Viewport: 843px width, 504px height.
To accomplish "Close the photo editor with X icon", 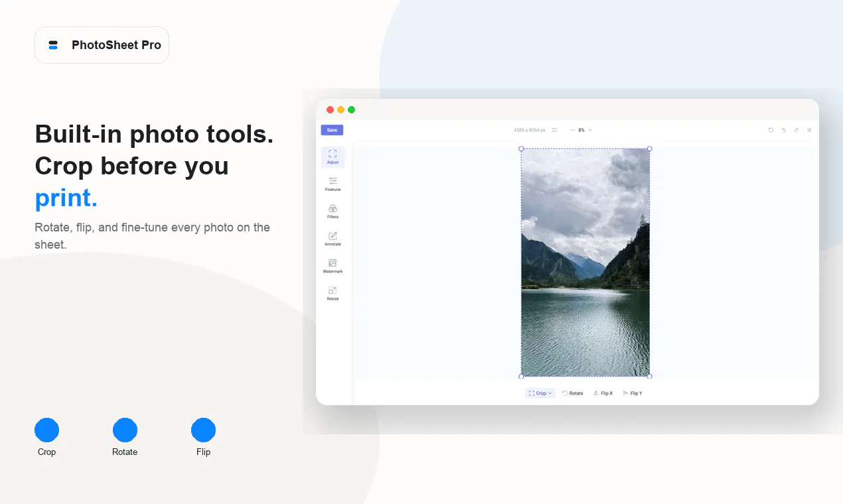I will point(809,130).
